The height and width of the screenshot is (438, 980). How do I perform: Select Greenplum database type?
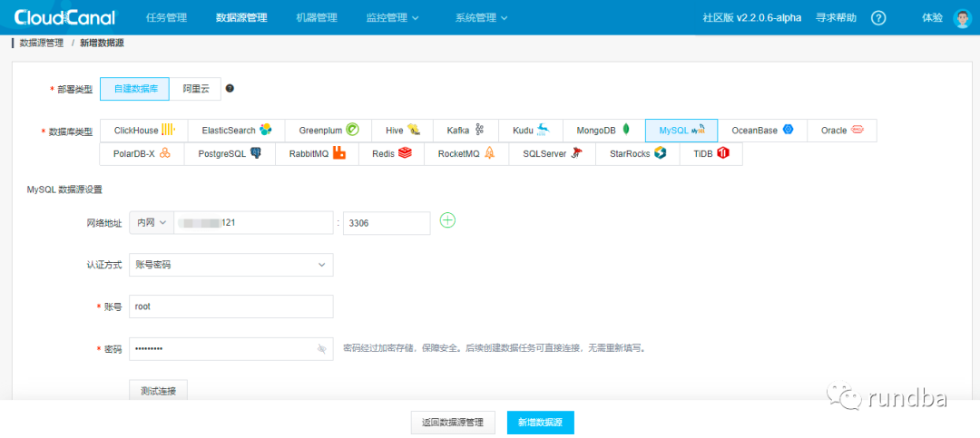tap(328, 131)
